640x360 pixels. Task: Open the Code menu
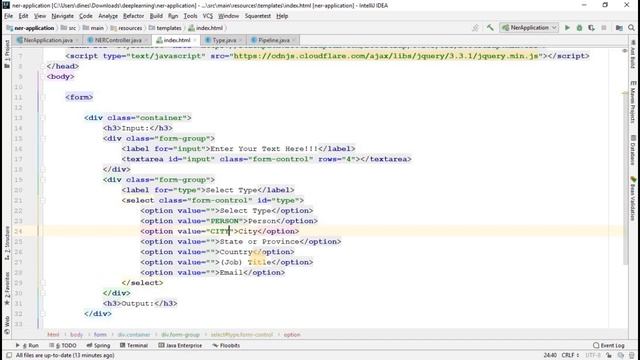[85, 16]
